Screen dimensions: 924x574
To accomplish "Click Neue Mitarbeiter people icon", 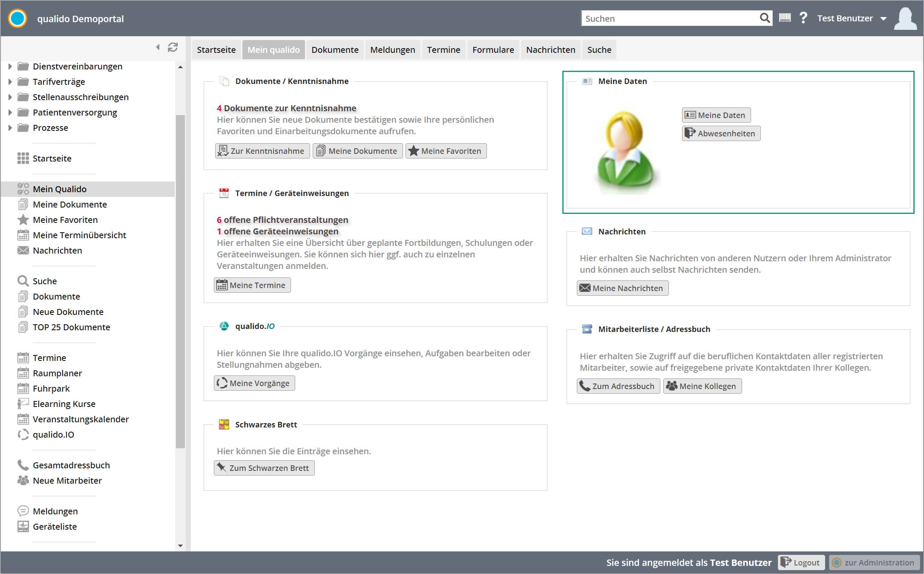I will coord(23,480).
